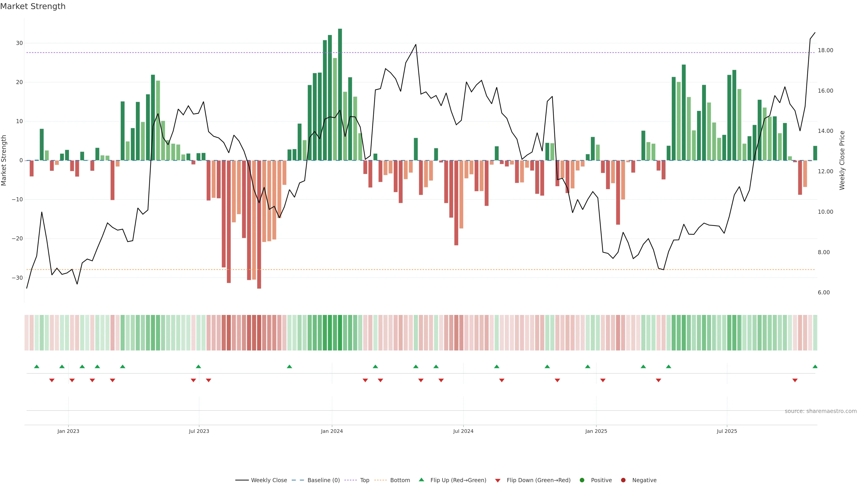Click the first red flip-down triangle marker

click(x=52, y=380)
